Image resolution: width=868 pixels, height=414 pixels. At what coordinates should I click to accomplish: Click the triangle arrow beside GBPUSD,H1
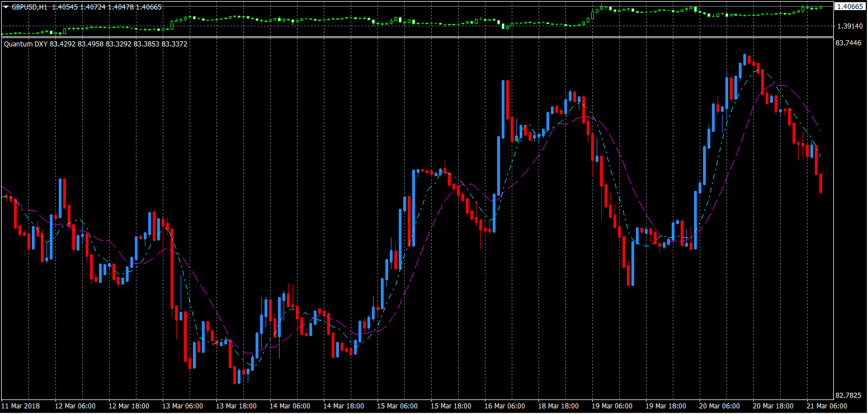(x=6, y=7)
